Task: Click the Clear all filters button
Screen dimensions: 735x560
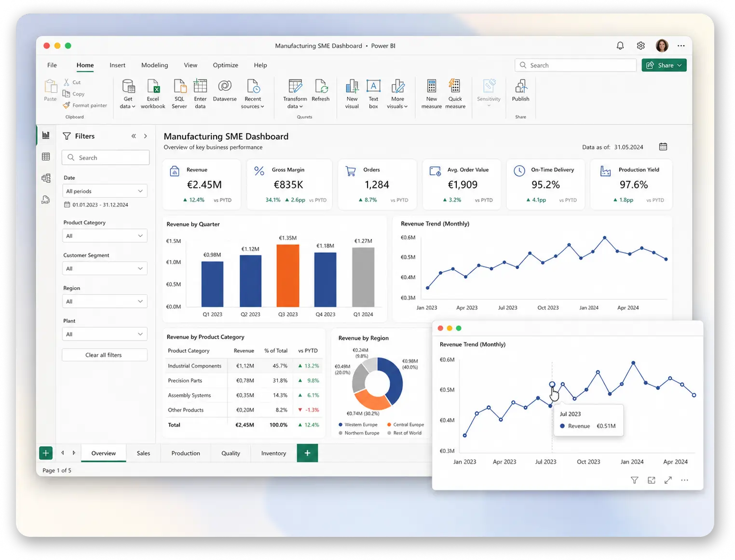Action: point(105,355)
